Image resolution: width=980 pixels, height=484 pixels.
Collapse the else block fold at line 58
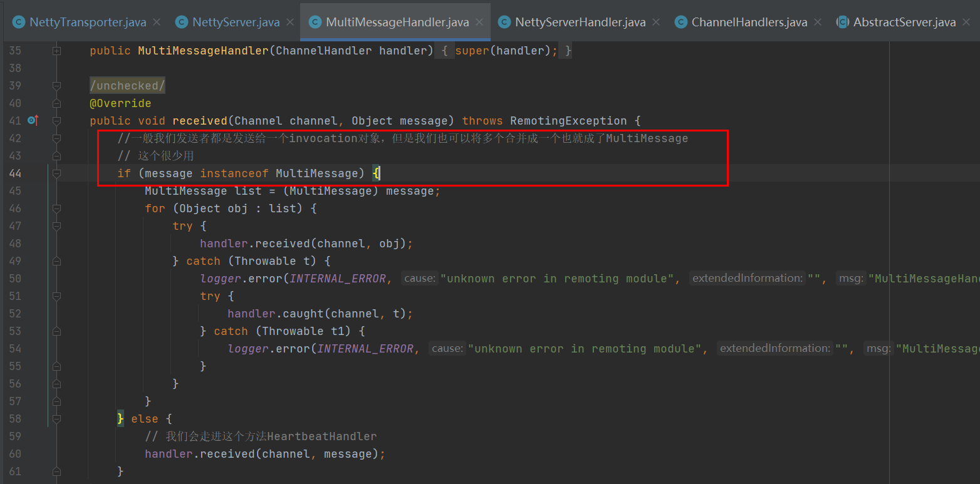(x=56, y=419)
